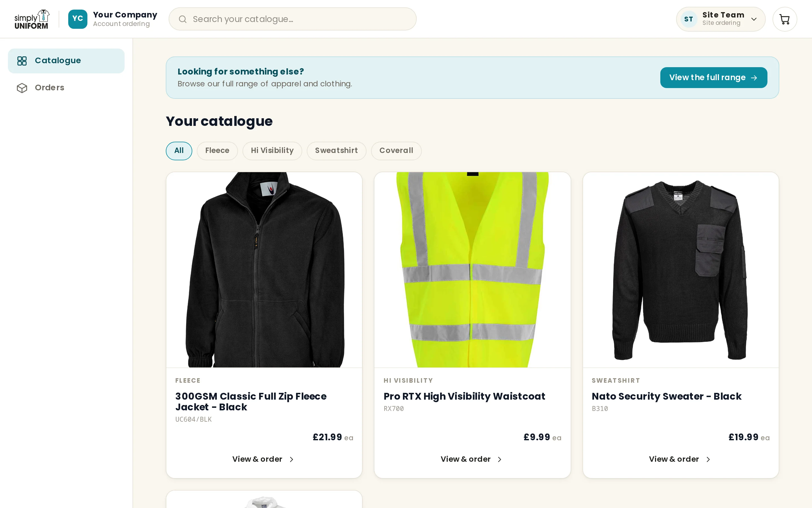
Task: View & order the Pro RTX Waistcoat
Action: tap(473, 459)
